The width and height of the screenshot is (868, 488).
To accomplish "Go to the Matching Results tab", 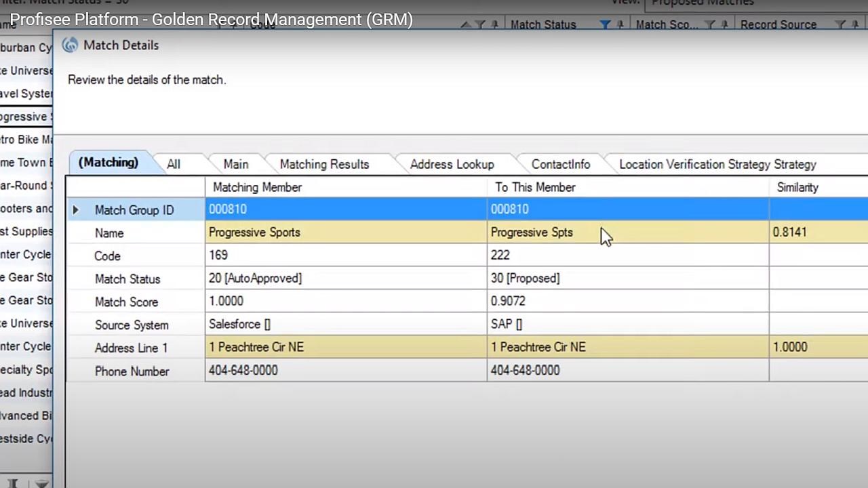I will [x=324, y=164].
